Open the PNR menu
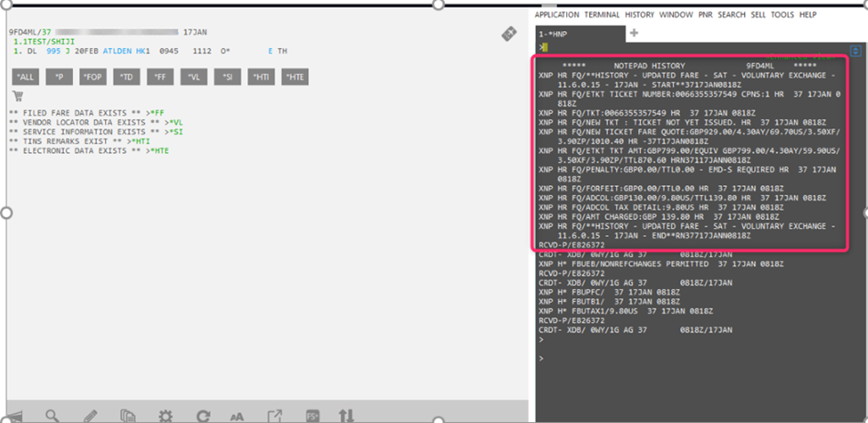This screenshot has width=868, height=423. [x=706, y=15]
